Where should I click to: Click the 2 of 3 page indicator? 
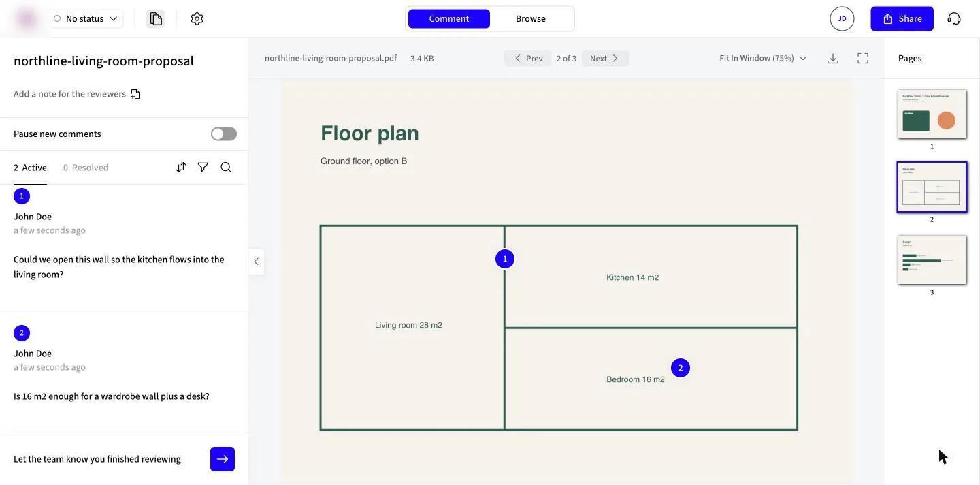[566, 59]
